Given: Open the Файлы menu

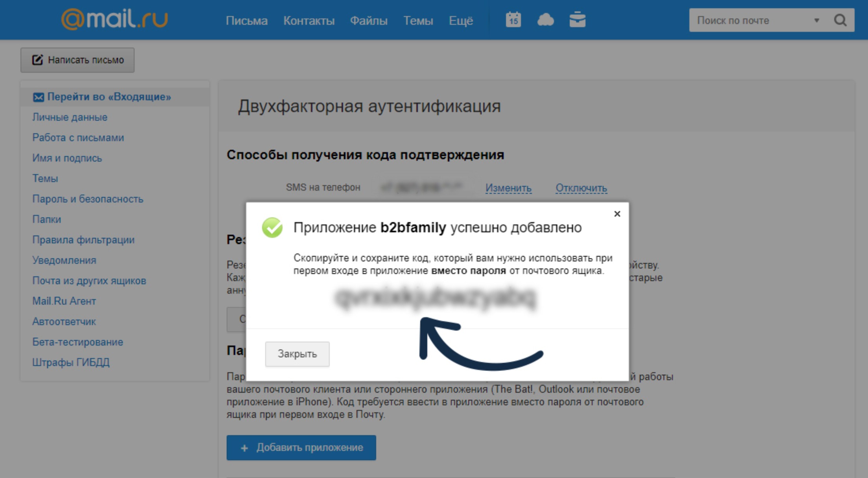Looking at the screenshot, I should 369,20.
